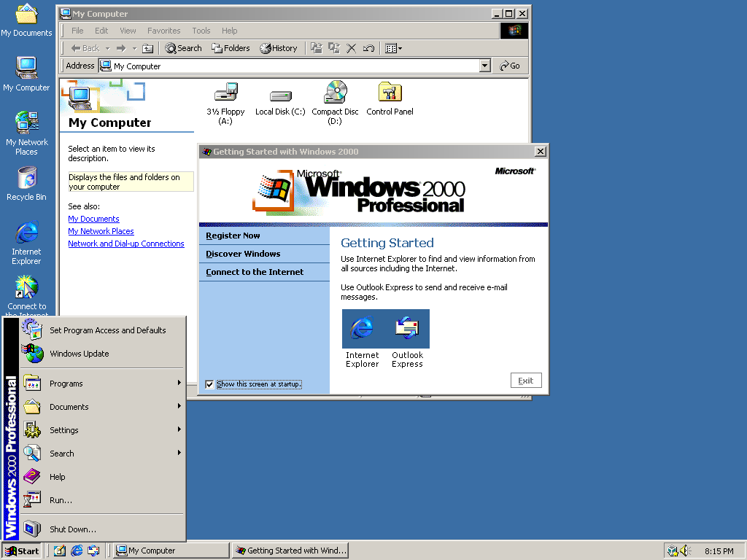747x560 pixels.
Task: Click the Undo toolbar icon
Action: (x=368, y=48)
